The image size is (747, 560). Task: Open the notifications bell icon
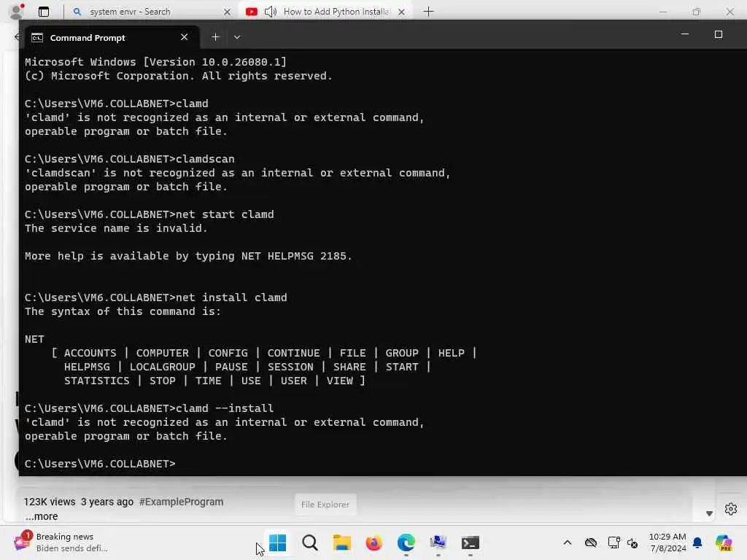[697, 542]
